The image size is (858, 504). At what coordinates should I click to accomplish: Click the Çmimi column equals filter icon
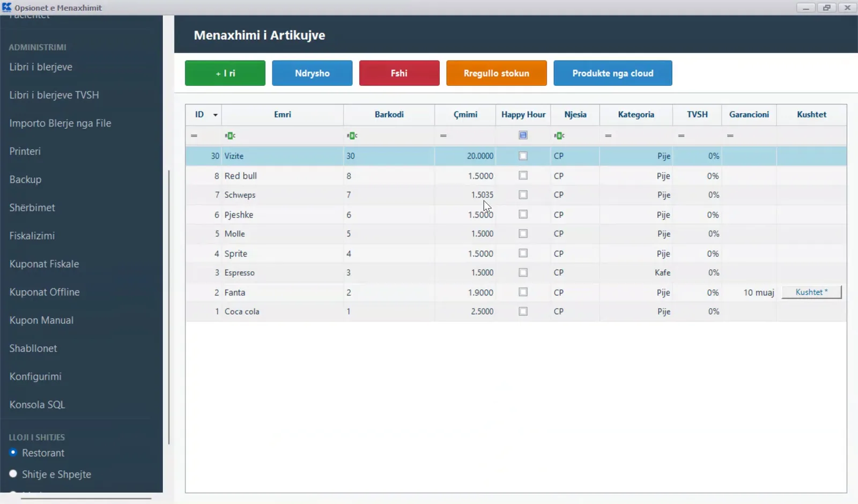click(443, 136)
